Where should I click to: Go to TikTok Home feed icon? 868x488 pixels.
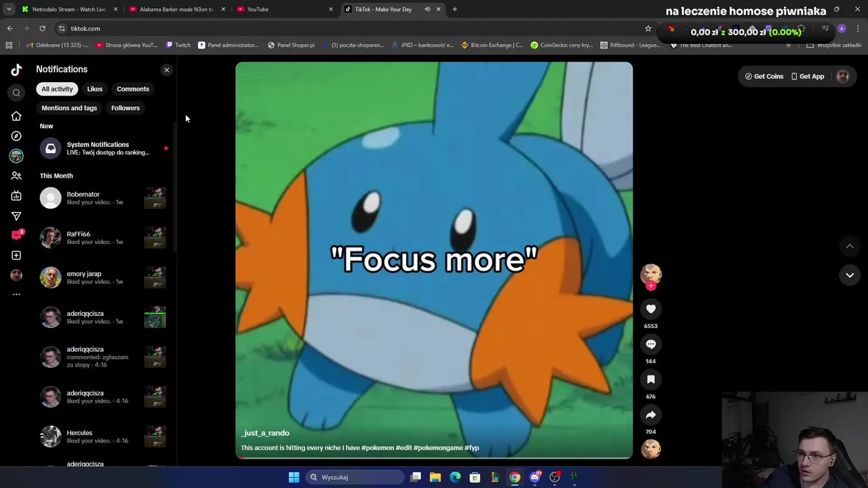pyautogui.click(x=16, y=117)
